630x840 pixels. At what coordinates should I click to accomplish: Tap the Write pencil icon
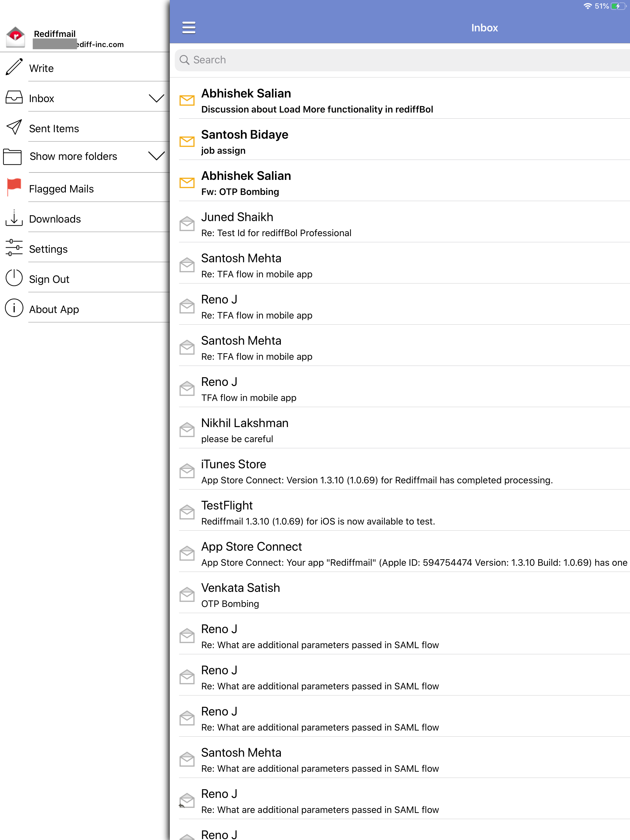(x=14, y=67)
